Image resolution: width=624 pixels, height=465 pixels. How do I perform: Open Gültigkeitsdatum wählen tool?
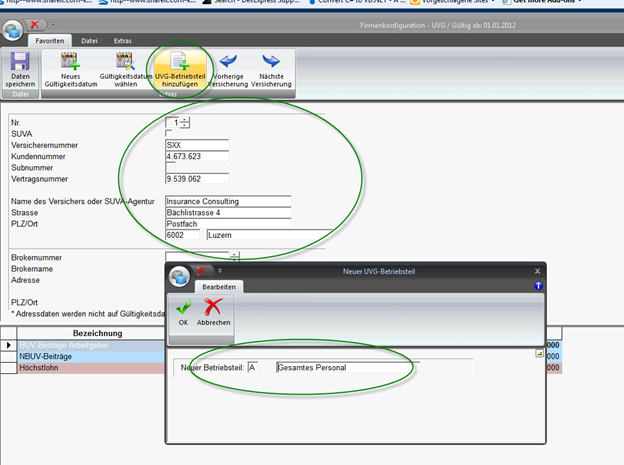click(125, 64)
